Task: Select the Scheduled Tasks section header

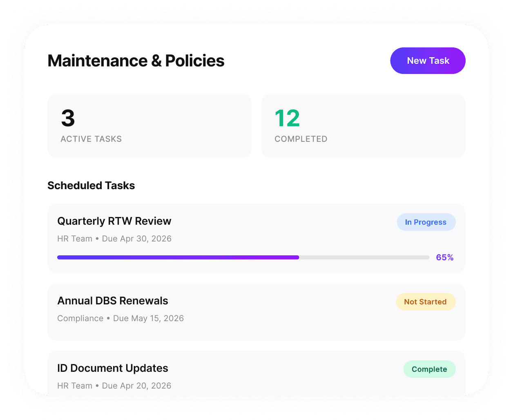Action: [91, 185]
